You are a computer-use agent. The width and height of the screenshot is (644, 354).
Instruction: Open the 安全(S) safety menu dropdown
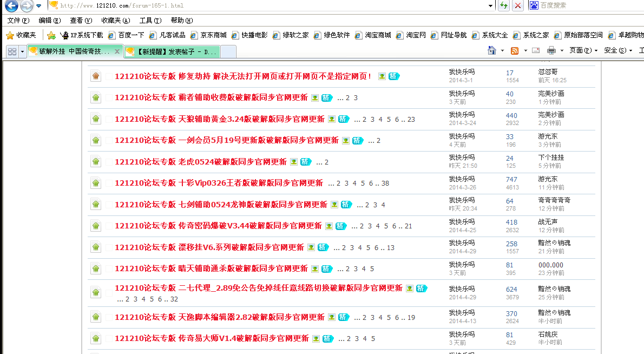point(617,50)
